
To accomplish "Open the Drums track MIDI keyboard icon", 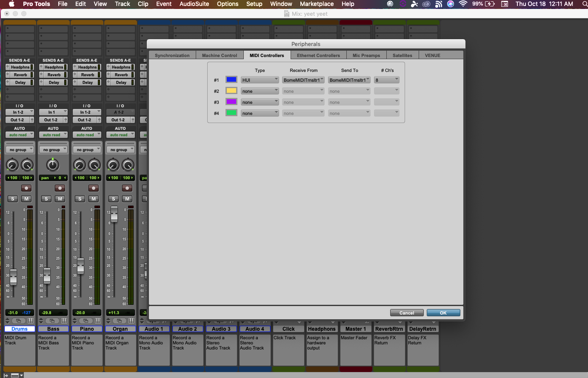I will 31,321.
